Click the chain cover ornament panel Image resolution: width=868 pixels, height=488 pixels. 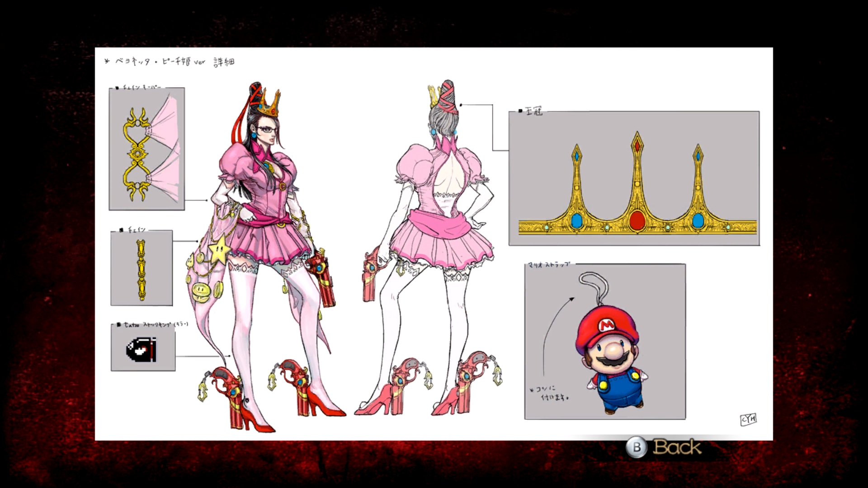click(146, 149)
